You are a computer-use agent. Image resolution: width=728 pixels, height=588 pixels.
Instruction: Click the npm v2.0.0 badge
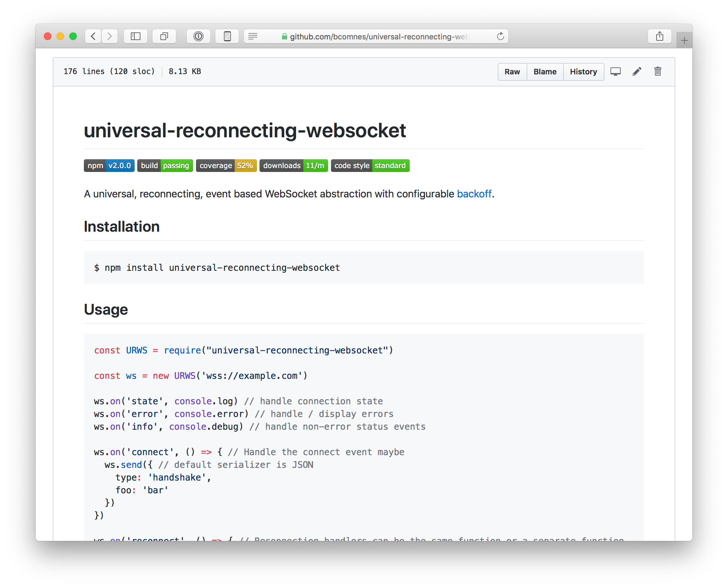point(109,166)
